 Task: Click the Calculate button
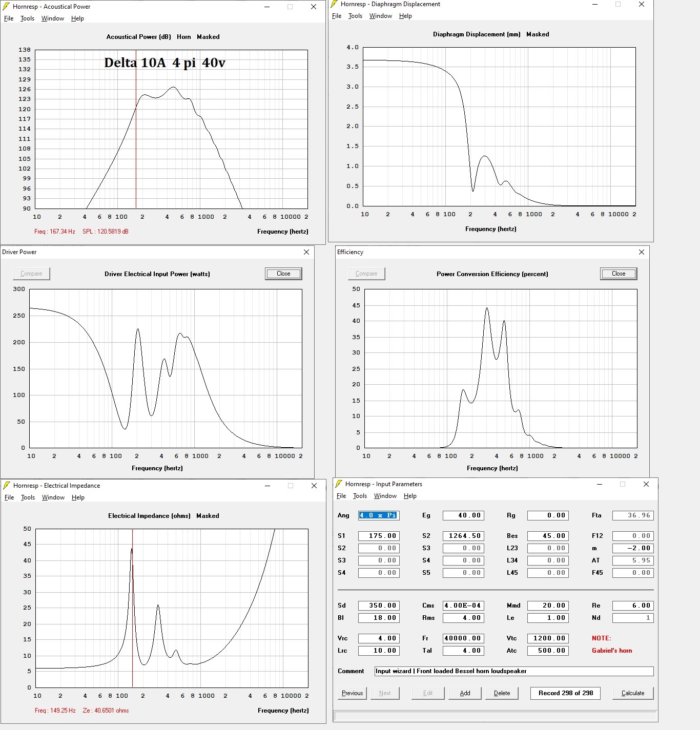click(633, 693)
